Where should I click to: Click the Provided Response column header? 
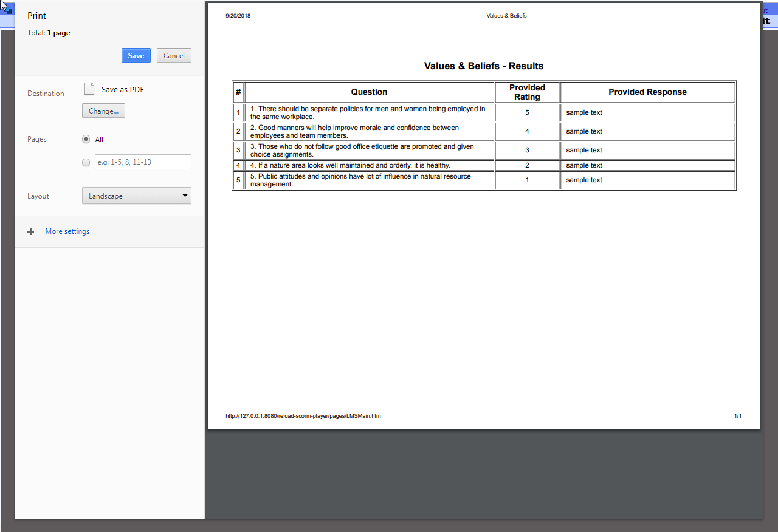click(647, 92)
